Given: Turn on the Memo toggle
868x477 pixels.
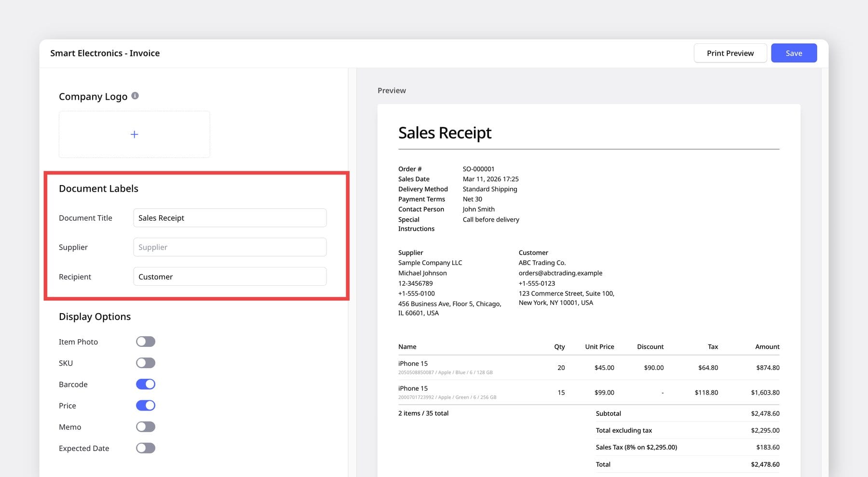Looking at the screenshot, I should click(145, 426).
